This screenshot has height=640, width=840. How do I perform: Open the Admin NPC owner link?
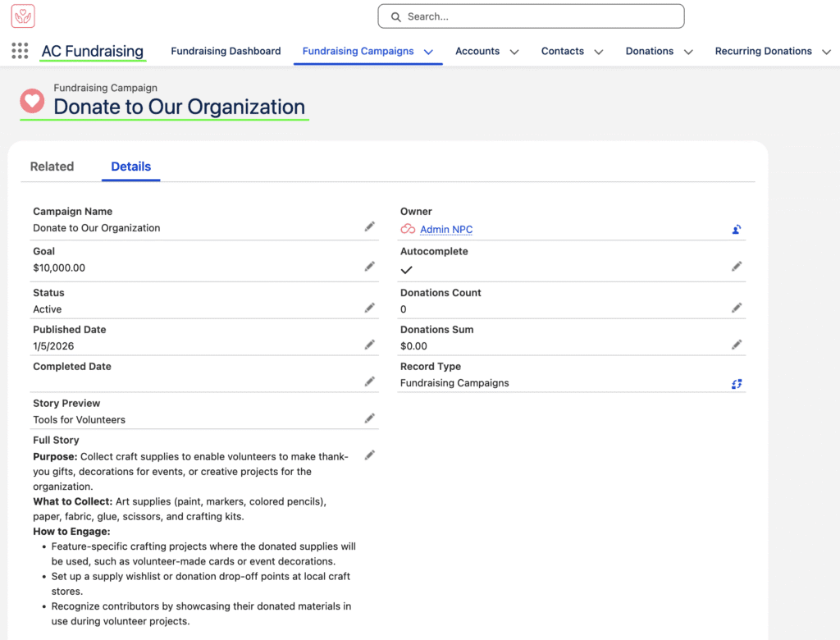tap(446, 230)
